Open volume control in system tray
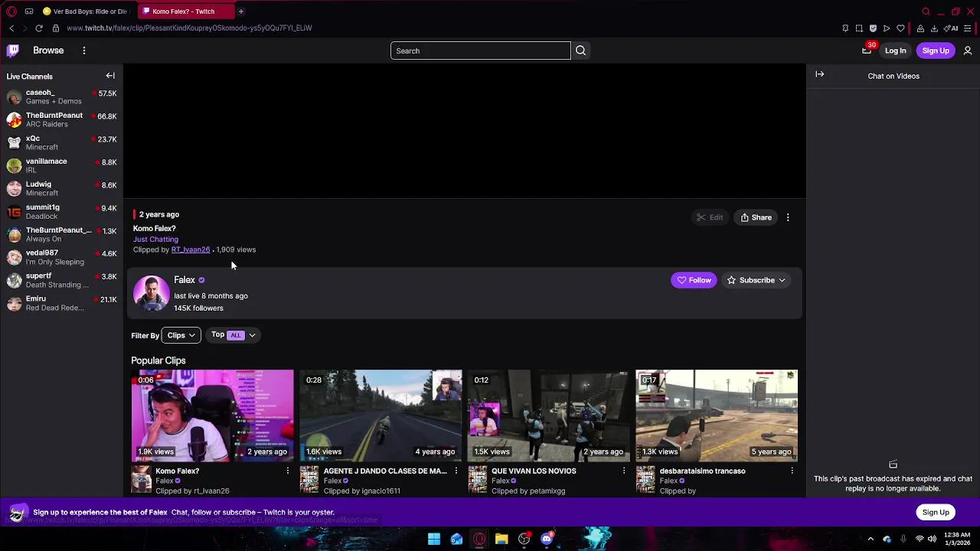This screenshot has height=551, width=980. tap(932, 539)
